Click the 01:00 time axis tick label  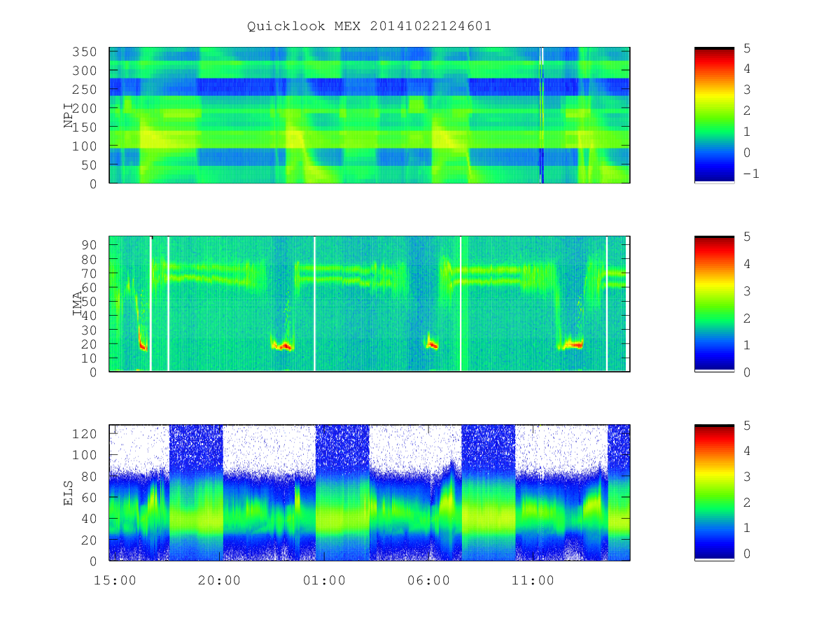(x=325, y=580)
